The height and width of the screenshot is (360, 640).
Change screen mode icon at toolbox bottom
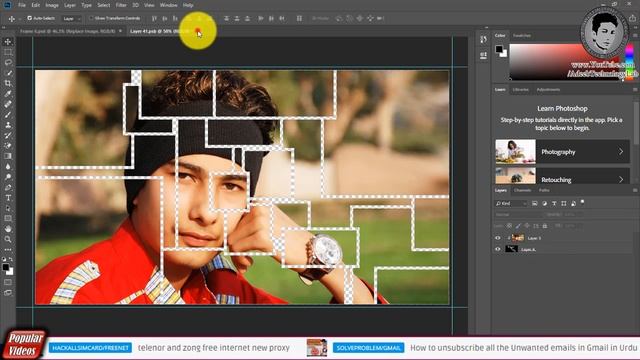[8, 293]
